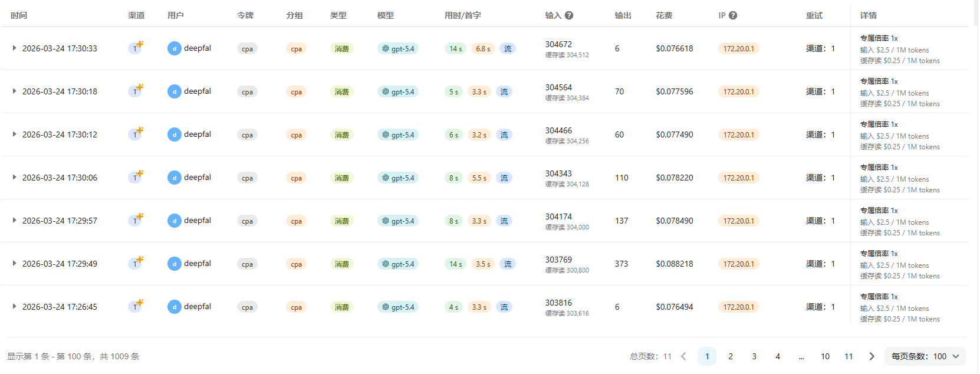
Task: Click the 消费 type tag in 17:29:57 row
Action: click(x=341, y=221)
